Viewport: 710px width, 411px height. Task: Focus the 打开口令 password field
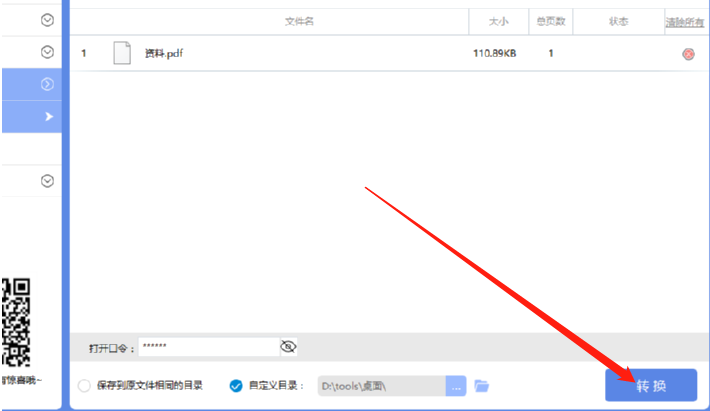pos(209,347)
